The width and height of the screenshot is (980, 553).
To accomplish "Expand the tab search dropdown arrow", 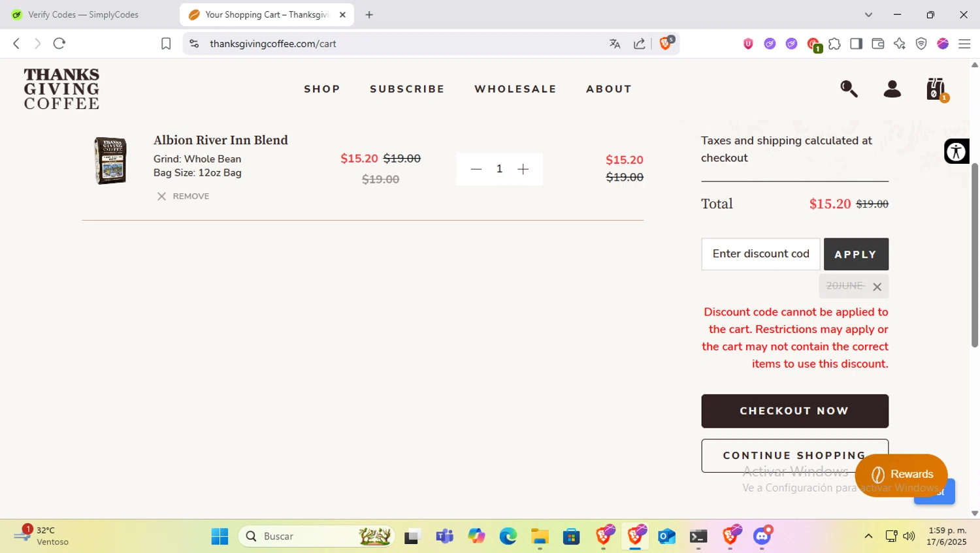I will pyautogui.click(x=868, y=14).
